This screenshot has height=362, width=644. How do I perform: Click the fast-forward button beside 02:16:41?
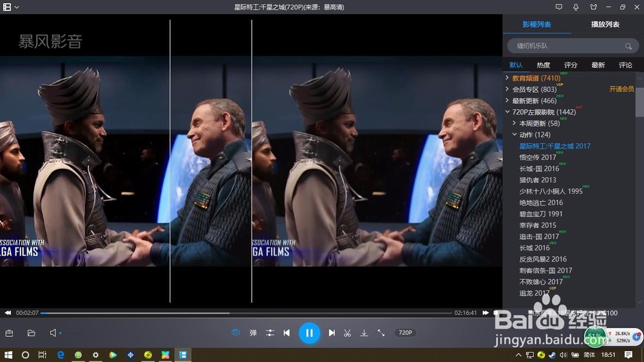tap(486, 312)
